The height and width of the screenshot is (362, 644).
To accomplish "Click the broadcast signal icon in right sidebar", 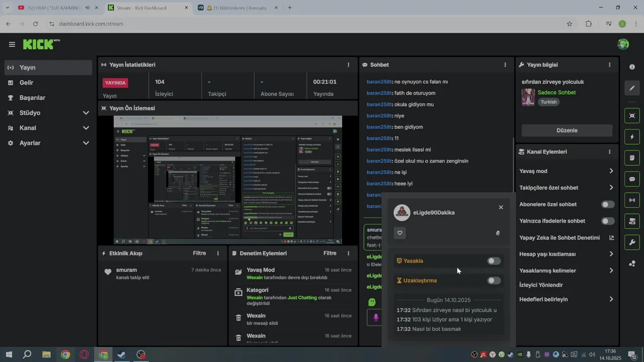I will coord(632,200).
